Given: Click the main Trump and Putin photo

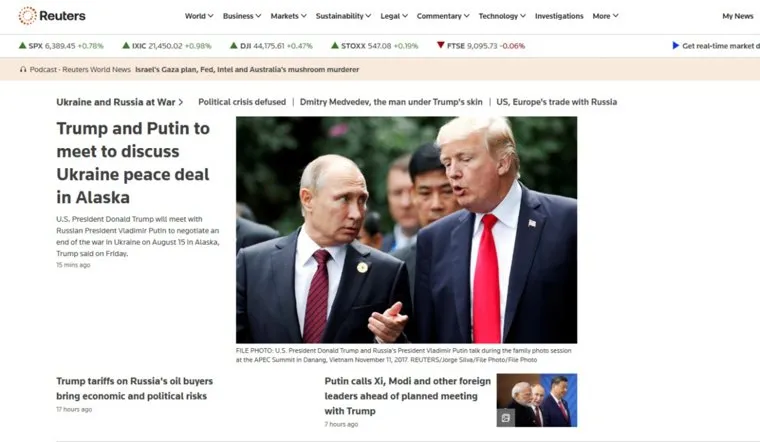Looking at the screenshot, I should [406, 230].
